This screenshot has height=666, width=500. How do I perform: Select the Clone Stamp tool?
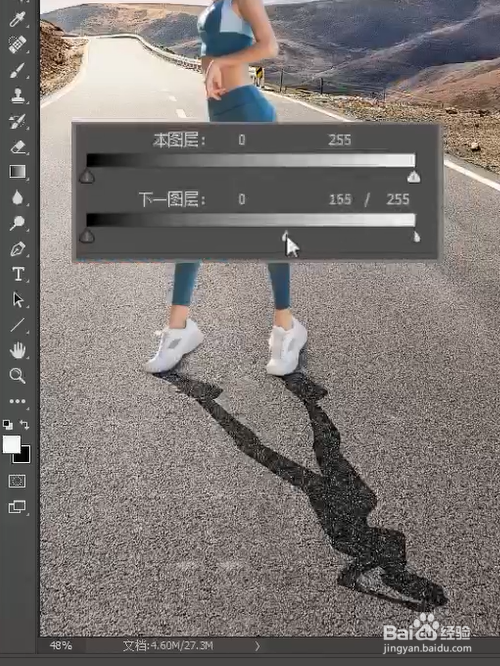(17, 96)
